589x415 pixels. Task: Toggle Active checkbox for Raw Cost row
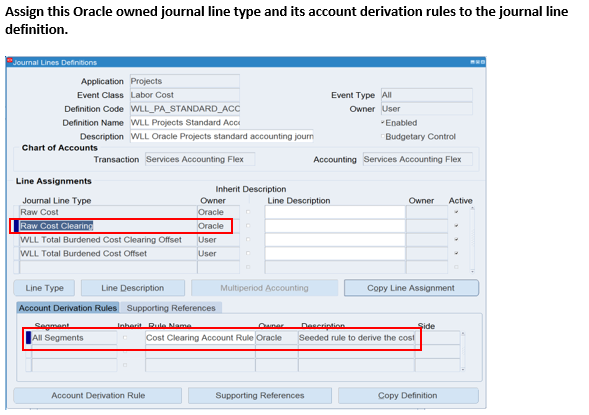(x=456, y=212)
